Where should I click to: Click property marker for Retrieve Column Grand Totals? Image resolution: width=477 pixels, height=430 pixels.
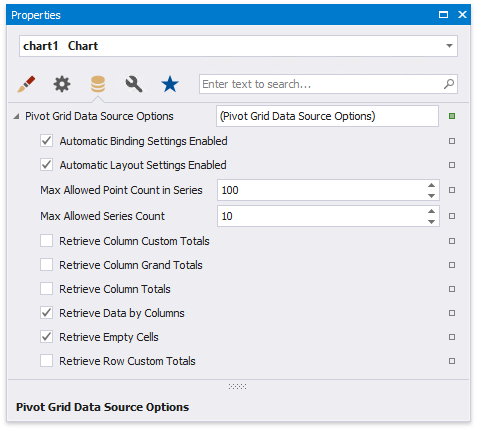(x=452, y=265)
